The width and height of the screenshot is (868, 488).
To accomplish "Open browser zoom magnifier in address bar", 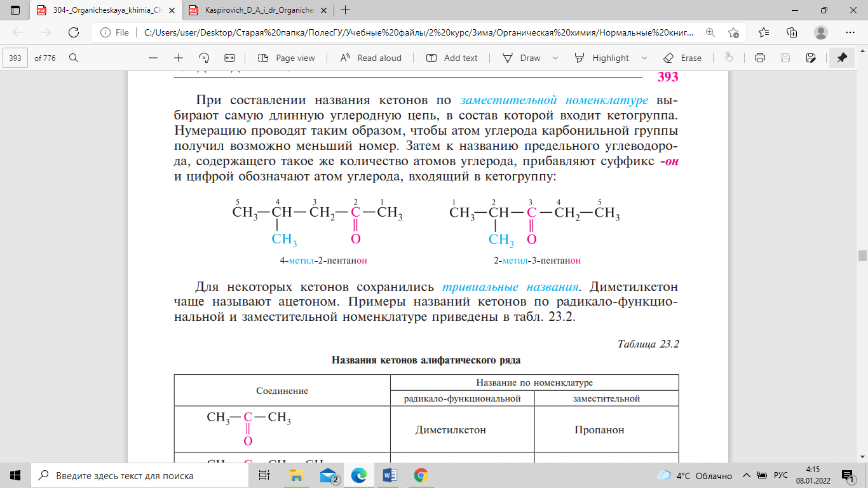I will click(x=710, y=32).
